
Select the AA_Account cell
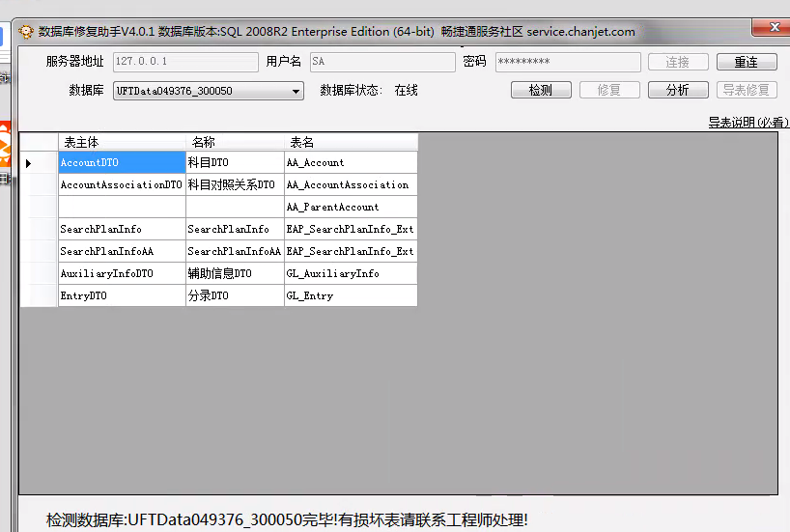(x=352, y=163)
